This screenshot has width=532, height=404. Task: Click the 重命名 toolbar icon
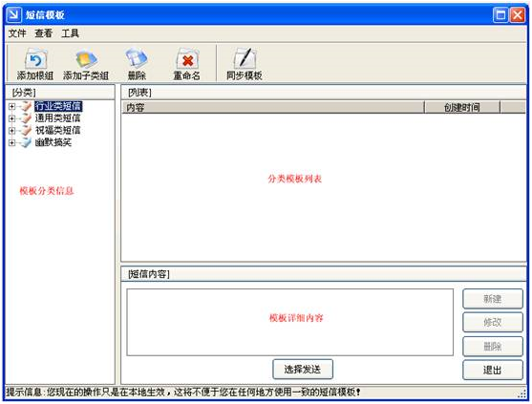pyautogui.click(x=187, y=59)
